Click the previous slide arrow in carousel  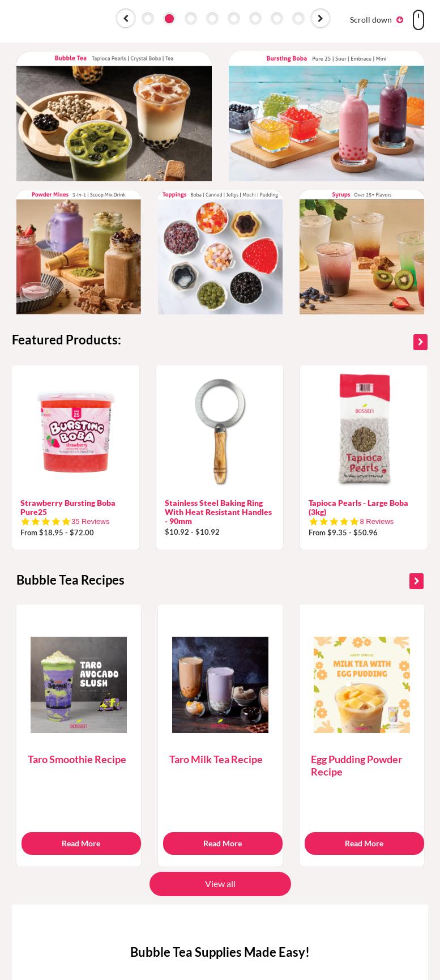coord(126,19)
